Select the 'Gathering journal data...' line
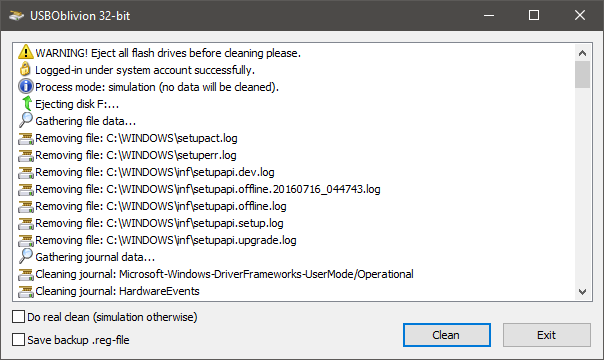The image size is (604, 360). [x=95, y=257]
